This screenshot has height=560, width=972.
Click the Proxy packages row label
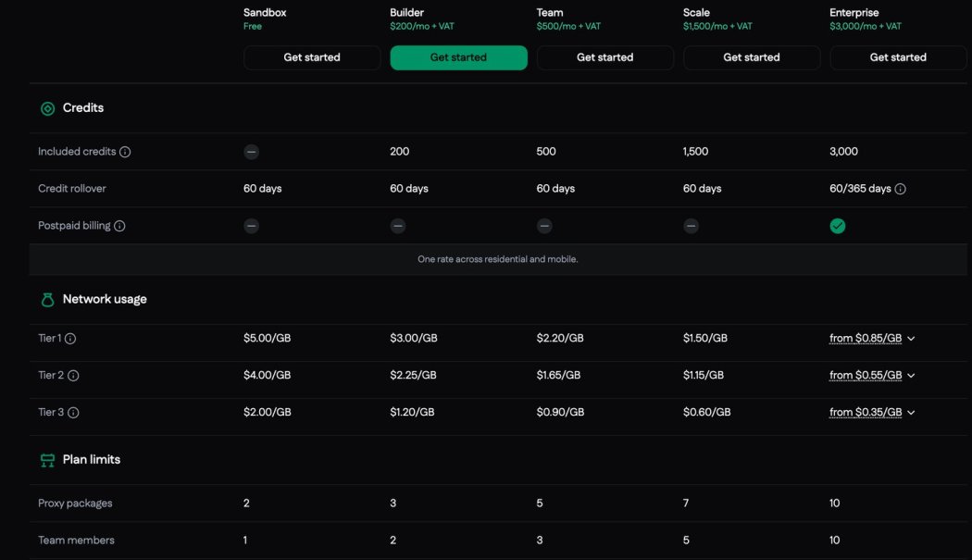tap(75, 503)
